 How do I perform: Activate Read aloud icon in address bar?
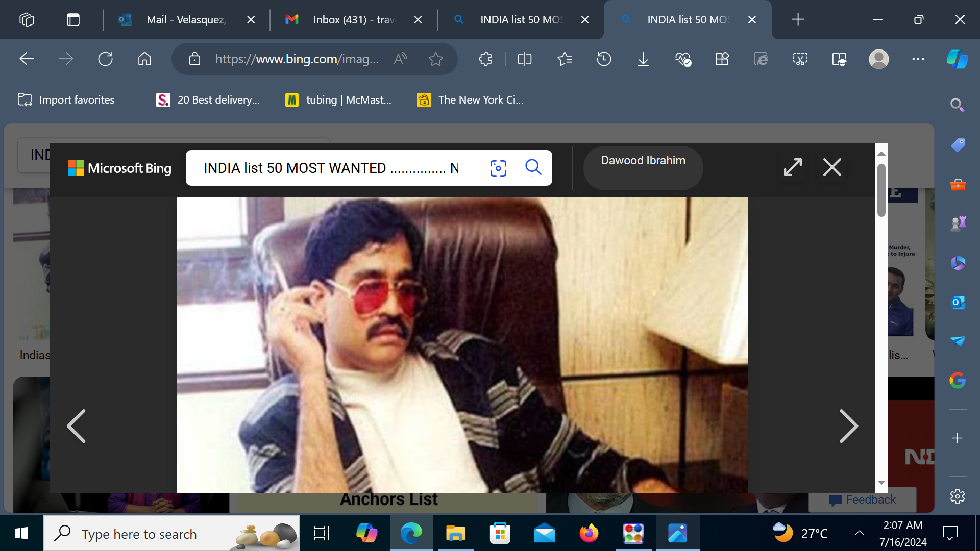click(x=401, y=59)
